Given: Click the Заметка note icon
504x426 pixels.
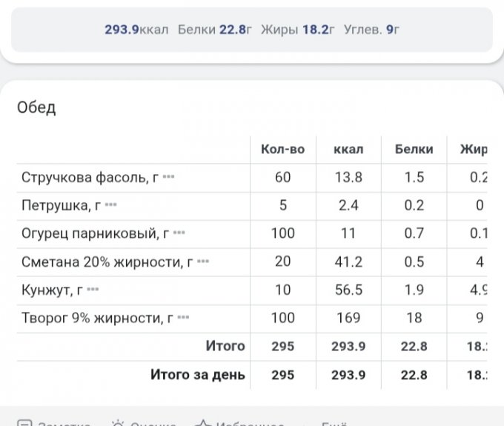Looking at the screenshot, I should [24, 422].
